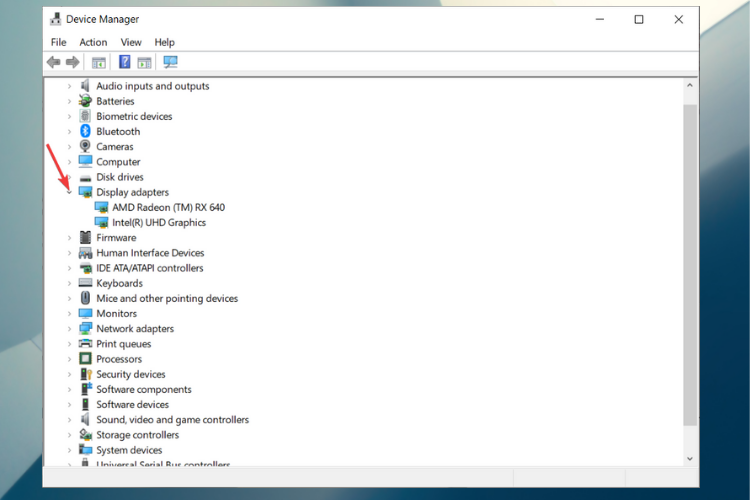The height and width of the screenshot is (500, 750).
Task: Open the View menu
Action: (131, 42)
